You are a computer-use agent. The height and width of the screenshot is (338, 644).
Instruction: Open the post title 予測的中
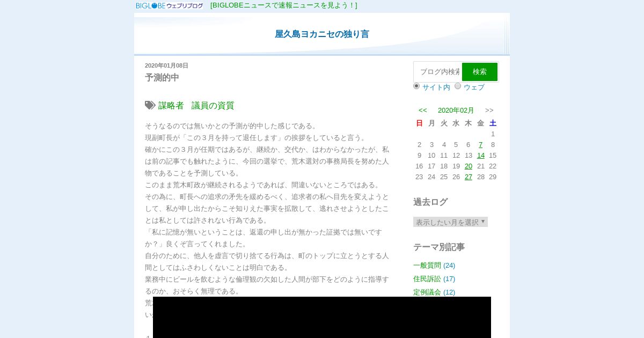tap(162, 77)
